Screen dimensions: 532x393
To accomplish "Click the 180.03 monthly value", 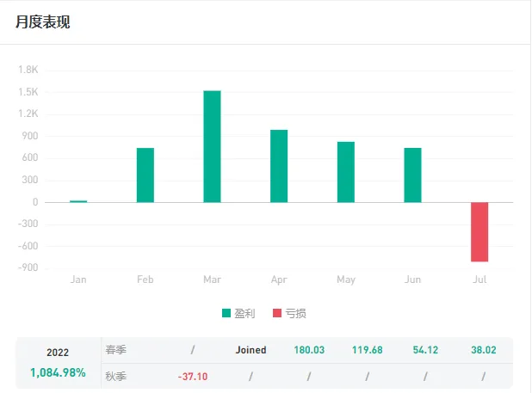I will coord(309,350).
